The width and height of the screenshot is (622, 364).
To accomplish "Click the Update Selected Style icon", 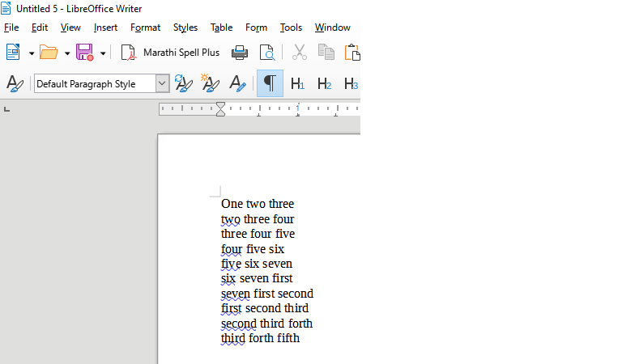I will (x=184, y=83).
